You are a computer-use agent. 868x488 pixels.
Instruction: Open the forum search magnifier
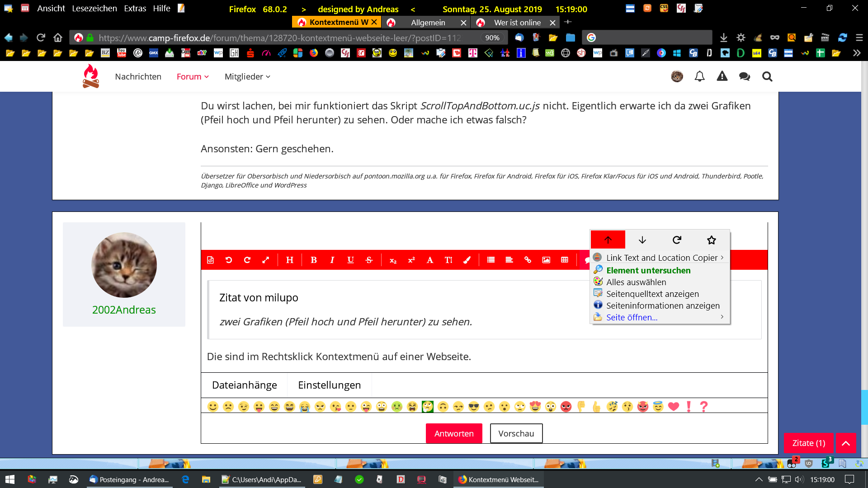(x=767, y=76)
